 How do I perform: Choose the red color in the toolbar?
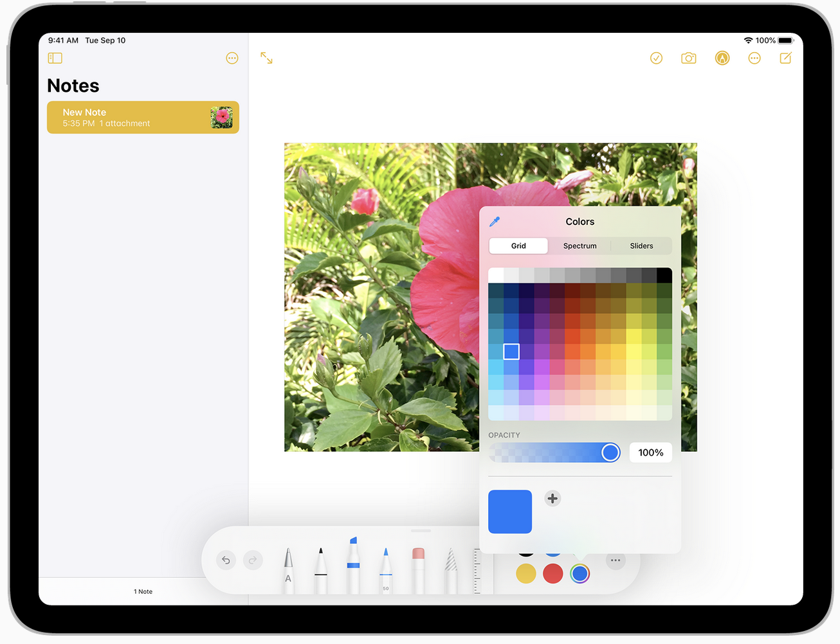(x=553, y=573)
